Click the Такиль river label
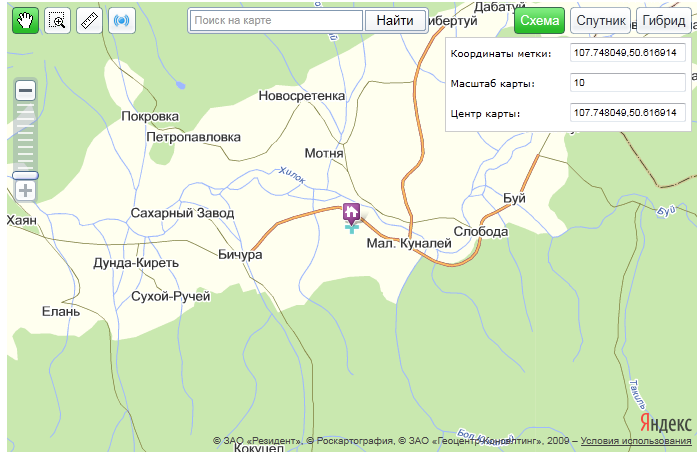This screenshot has height=458, width=700. pyautogui.click(x=637, y=394)
